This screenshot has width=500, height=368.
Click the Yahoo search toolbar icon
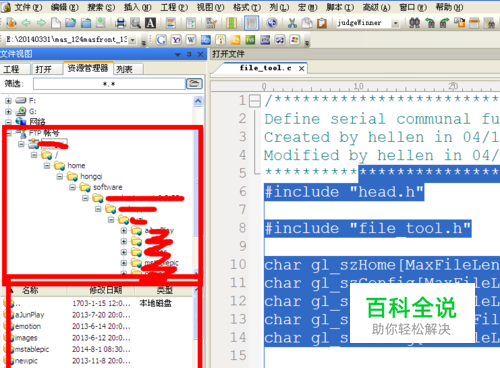(x=176, y=40)
